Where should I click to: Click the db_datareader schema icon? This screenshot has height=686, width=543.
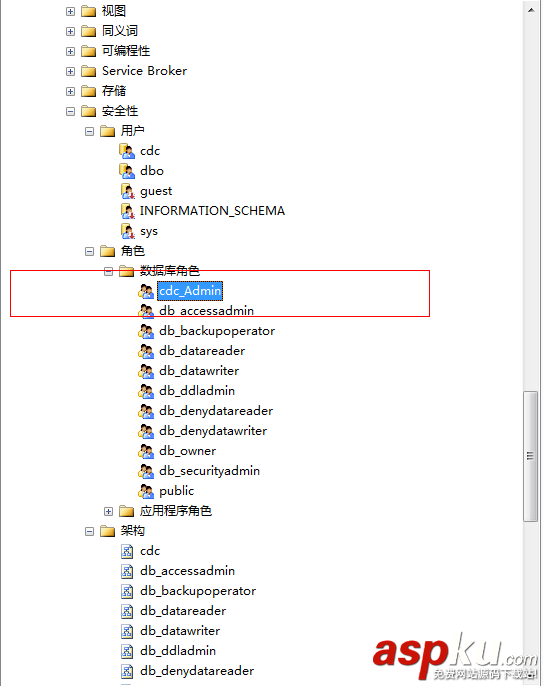click(127, 612)
